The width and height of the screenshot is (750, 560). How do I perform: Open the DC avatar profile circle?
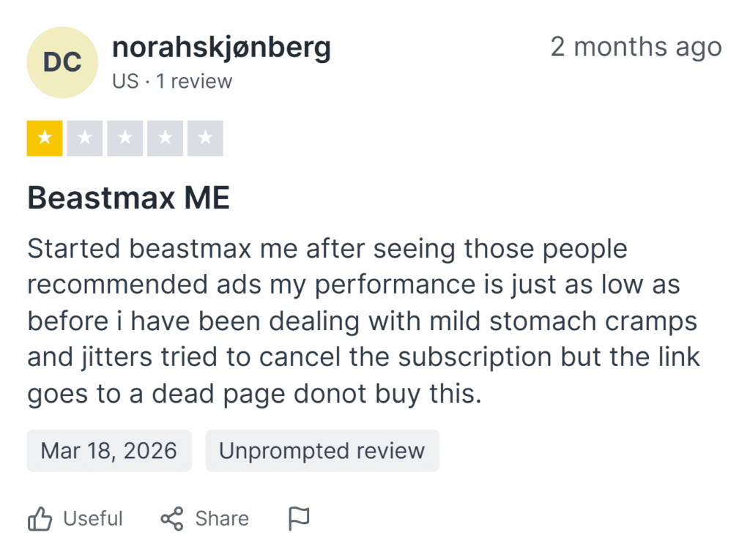[62, 63]
